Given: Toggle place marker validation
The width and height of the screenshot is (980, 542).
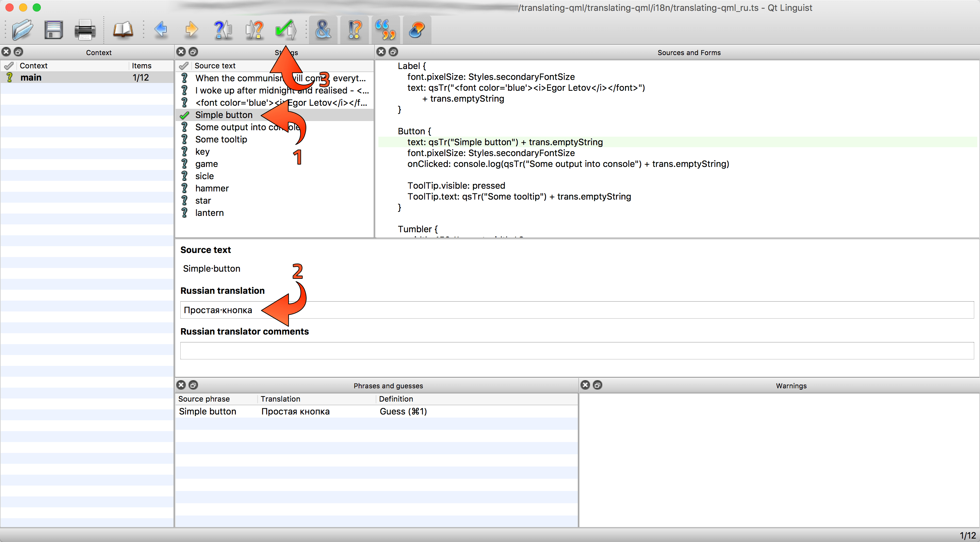Looking at the screenshot, I should (x=417, y=30).
